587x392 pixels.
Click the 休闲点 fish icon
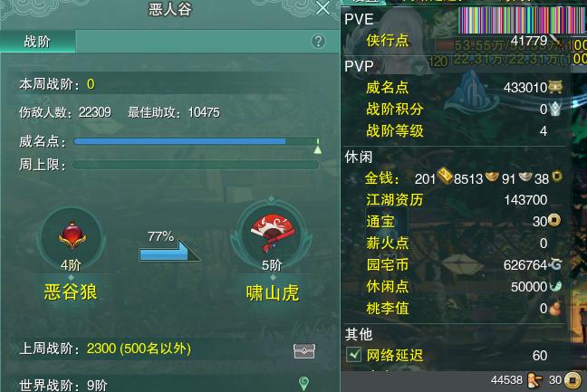click(555, 286)
